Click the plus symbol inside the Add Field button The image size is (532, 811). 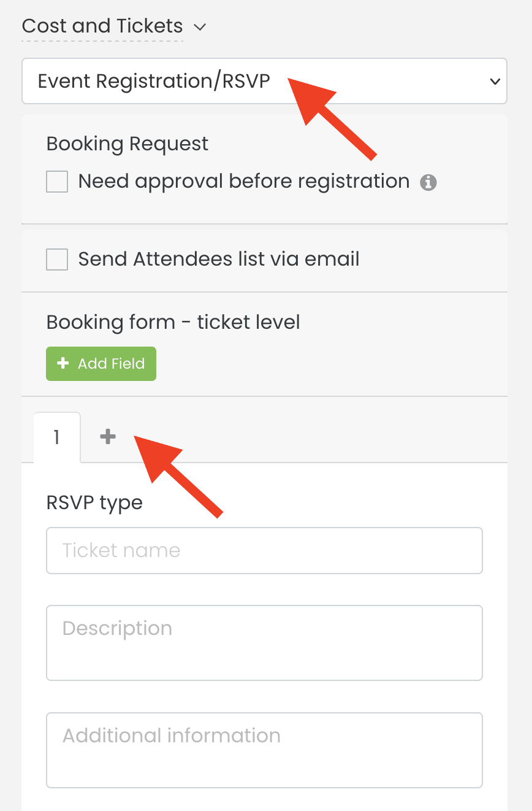(63, 363)
